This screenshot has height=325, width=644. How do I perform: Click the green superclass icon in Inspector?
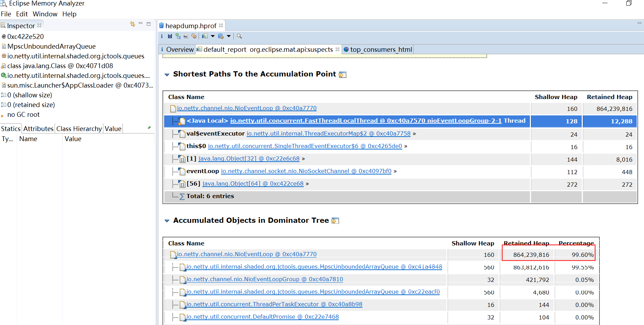[x=4, y=75]
